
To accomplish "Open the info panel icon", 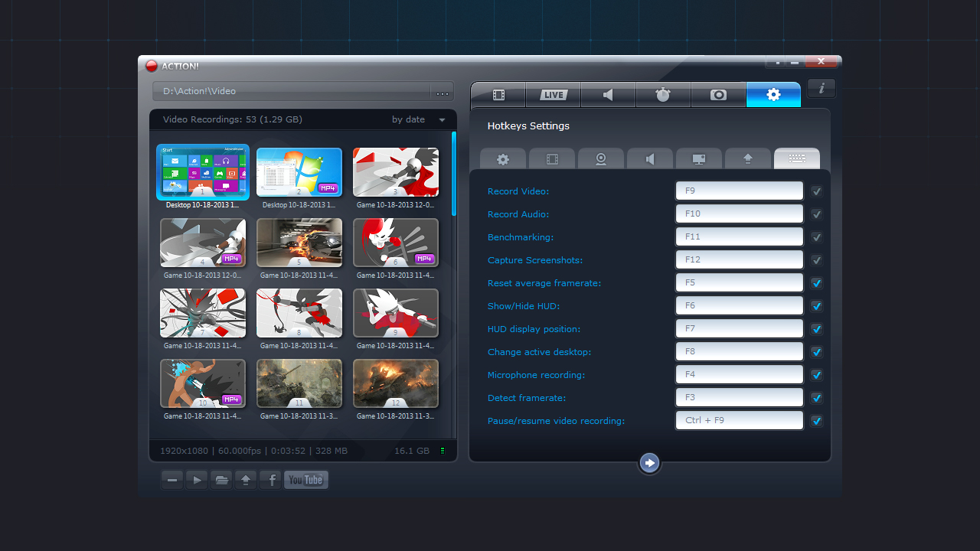I will [821, 88].
